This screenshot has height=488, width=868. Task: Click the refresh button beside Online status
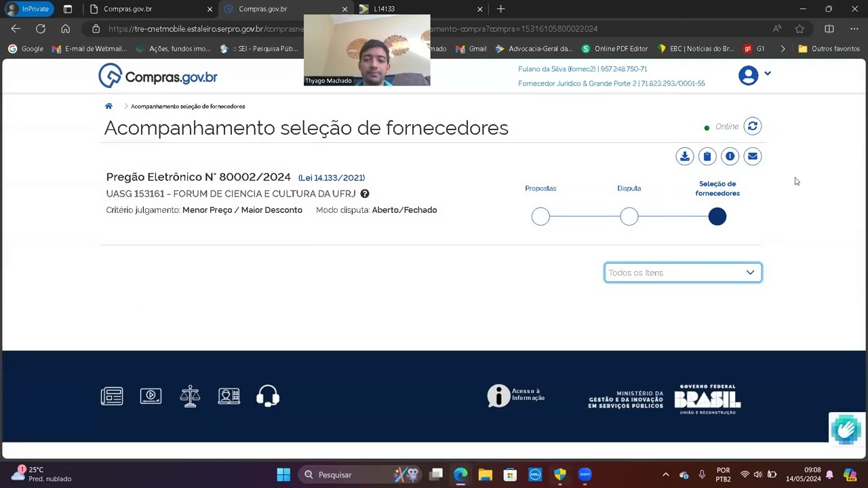(x=753, y=127)
